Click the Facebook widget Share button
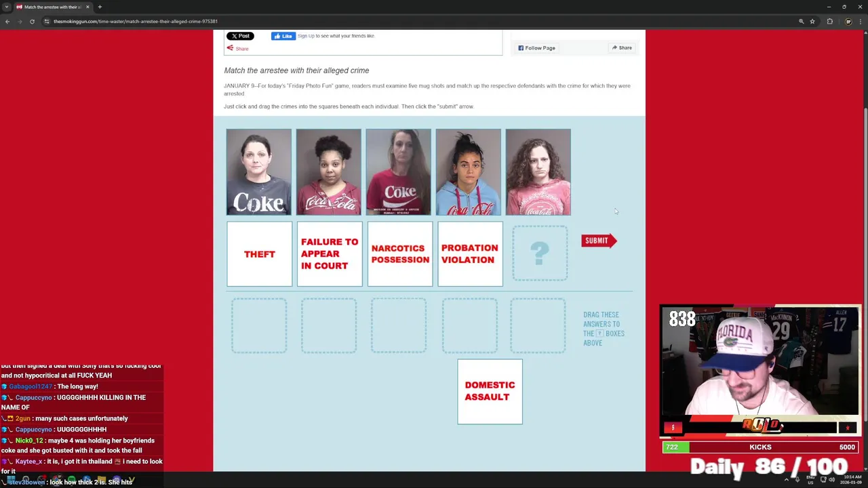Screen dimensions: 868x488 pyautogui.click(x=622, y=48)
